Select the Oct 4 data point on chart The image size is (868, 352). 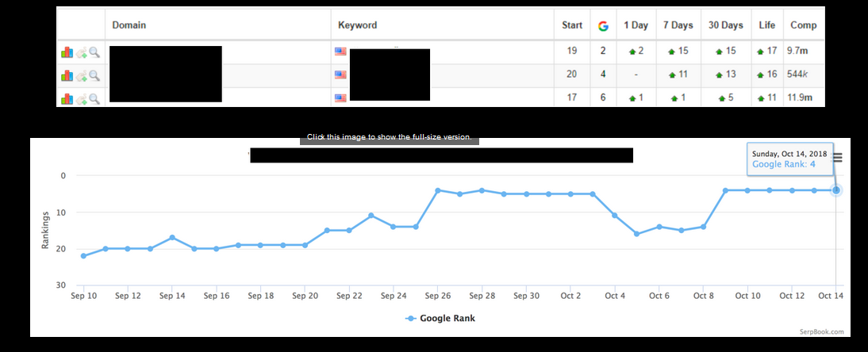614,216
